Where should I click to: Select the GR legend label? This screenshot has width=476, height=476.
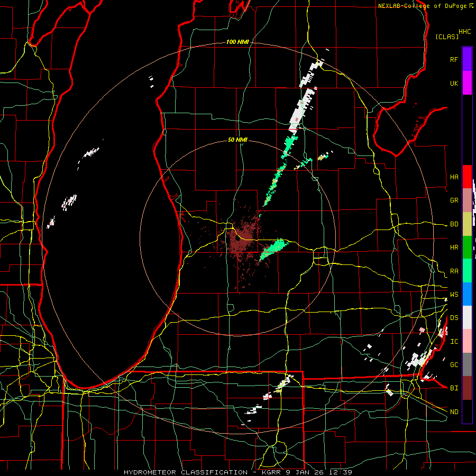[x=454, y=200]
